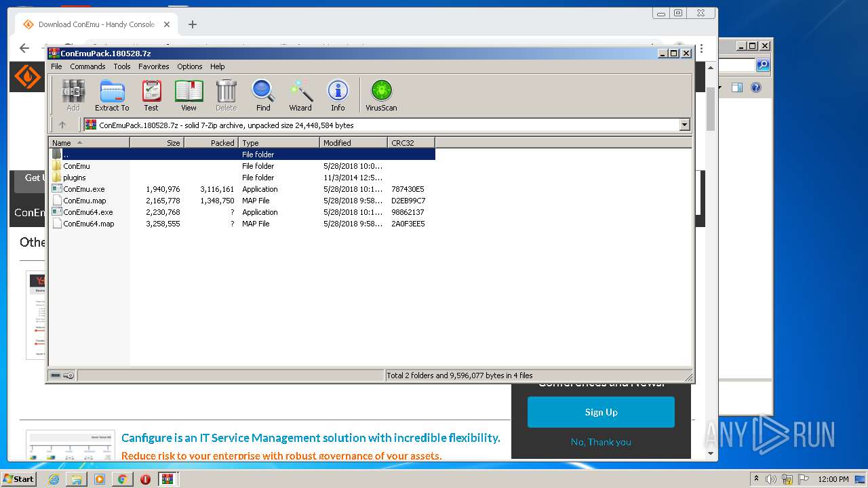Image resolution: width=868 pixels, height=488 pixels.
Task: Click the ConEmu64.map file icon
Action: pyautogui.click(x=57, y=224)
